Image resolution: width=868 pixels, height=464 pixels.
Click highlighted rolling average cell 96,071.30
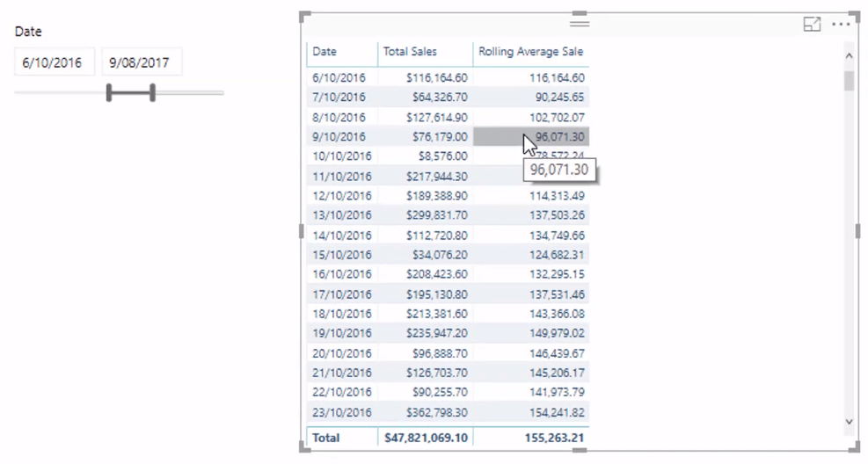(x=531, y=136)
